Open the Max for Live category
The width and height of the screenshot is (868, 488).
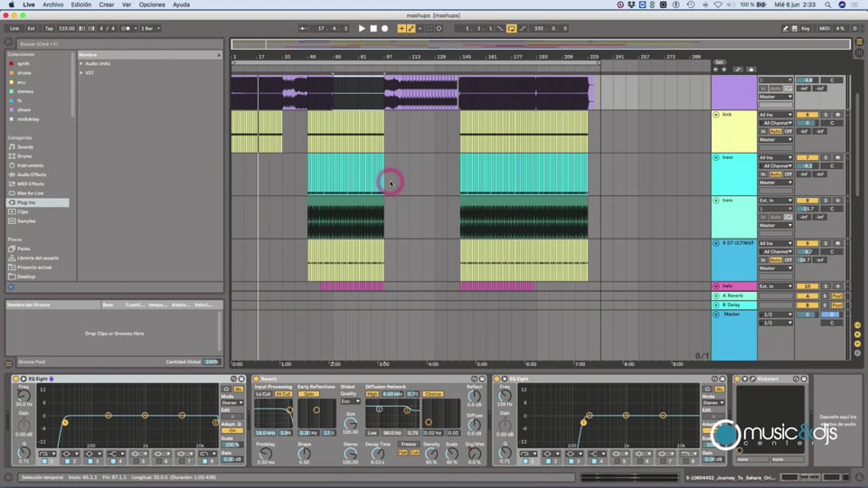tap(30, 193)
